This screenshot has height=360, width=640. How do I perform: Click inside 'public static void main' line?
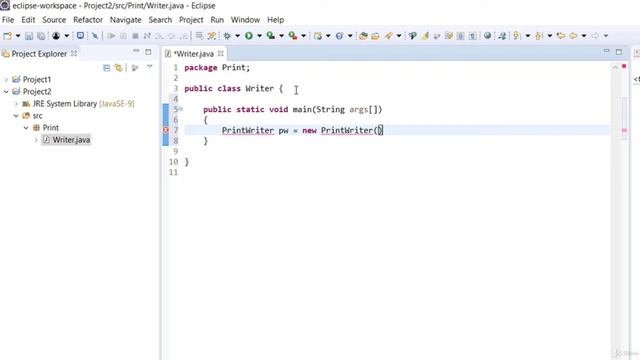(293, 109)
